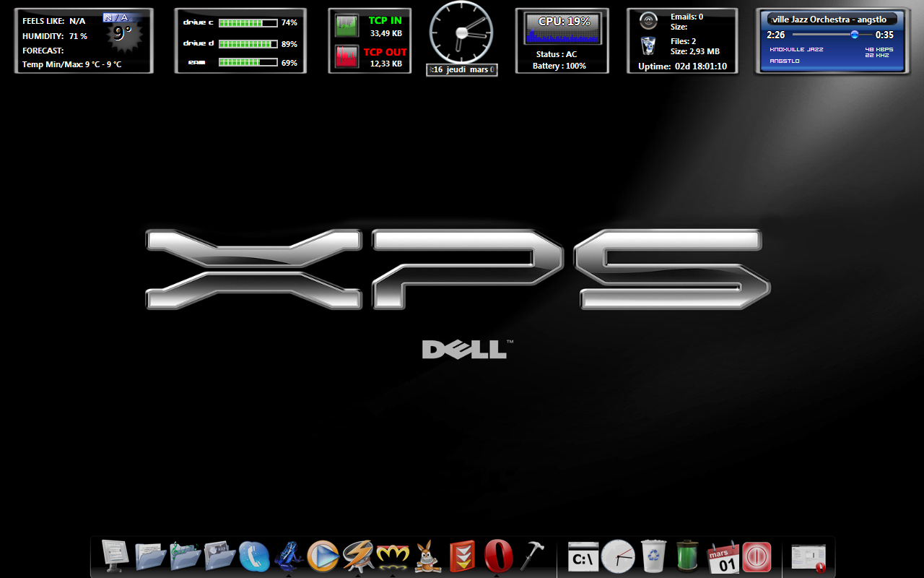Open the yellow M-shaped app in the dock
Screen dimensions: 924x578
pos(393,557)
